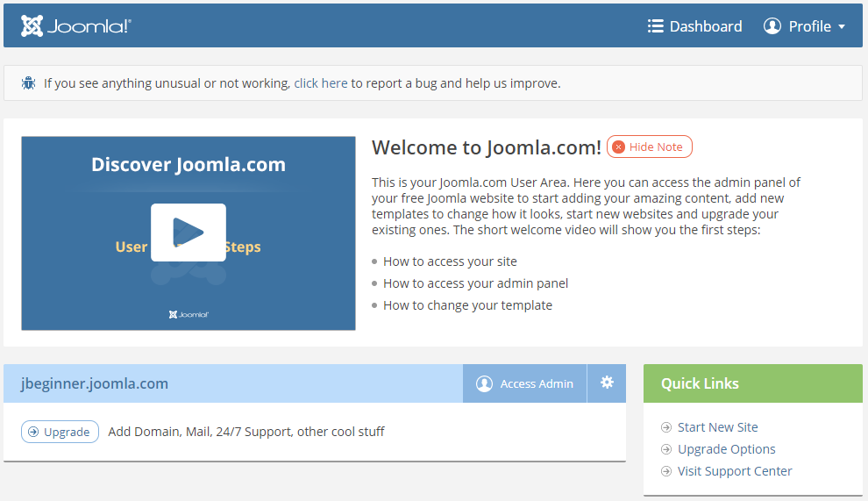The width and height of the screenshot is (868, 501).
Task: Follow the 'click here' bug report link
Action: coord(321,83)
